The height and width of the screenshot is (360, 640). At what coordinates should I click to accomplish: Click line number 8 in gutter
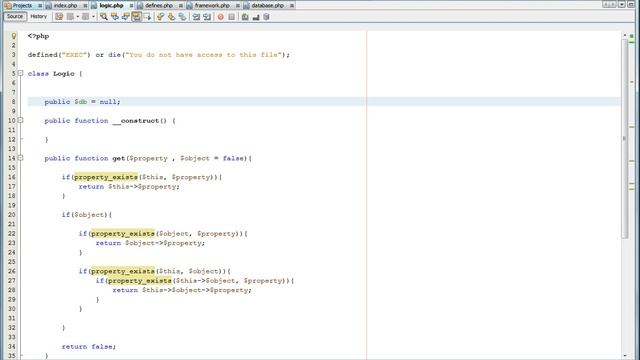click(13, 102)
